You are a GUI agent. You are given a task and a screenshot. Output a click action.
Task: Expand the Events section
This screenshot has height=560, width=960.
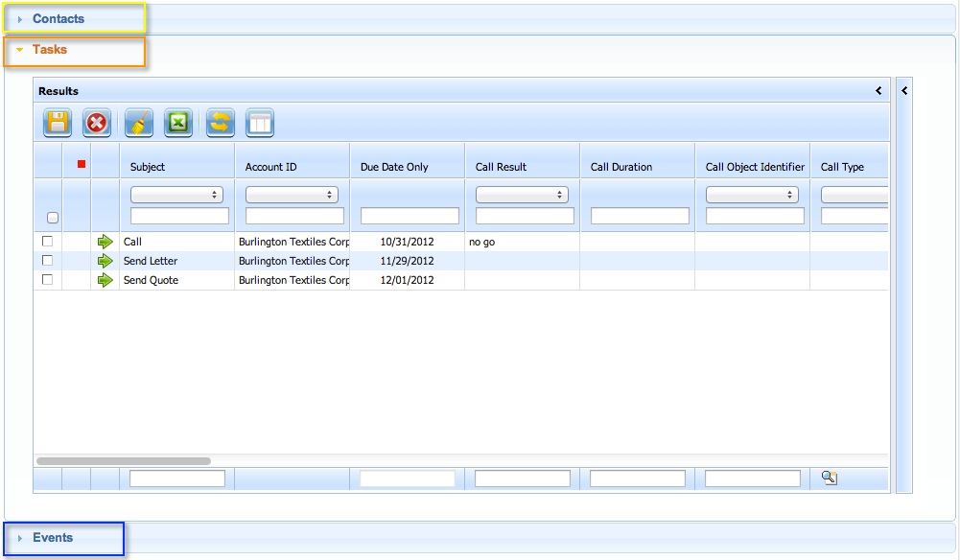[52, 538]
